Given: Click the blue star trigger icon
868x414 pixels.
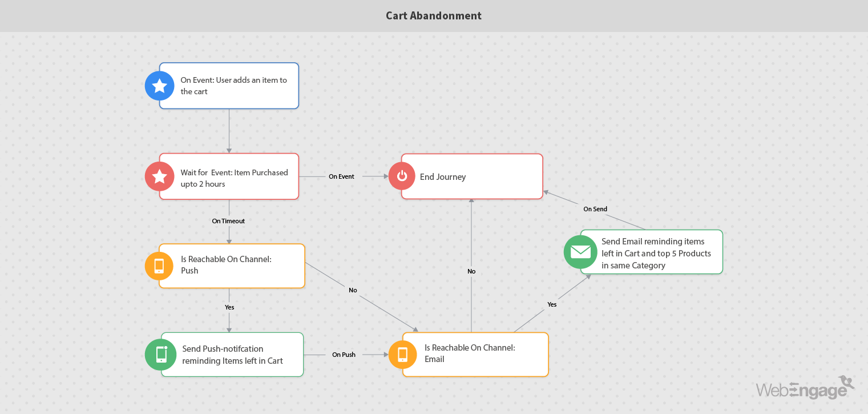Looking at the screenshot, I should pyautogui.click(x=159, y=86).
